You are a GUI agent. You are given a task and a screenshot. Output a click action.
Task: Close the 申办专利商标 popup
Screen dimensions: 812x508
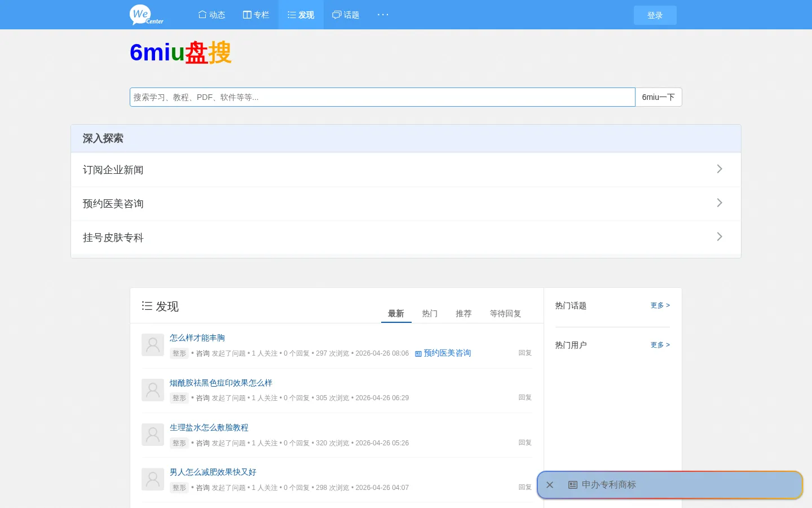pos(550,485)
